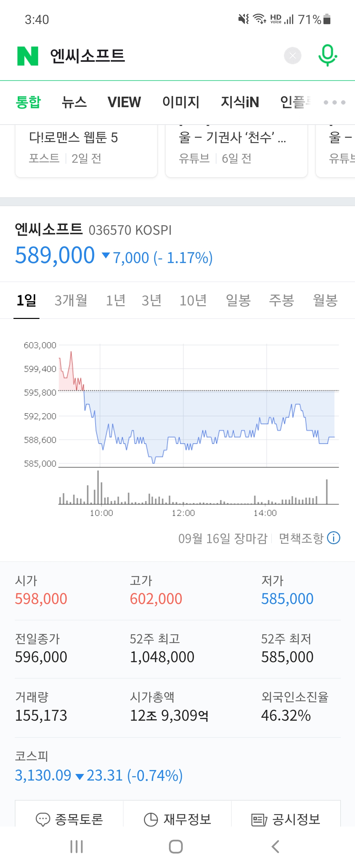Select the 이미지 tab
Screen dimensions: 355x868
(181, 103)
